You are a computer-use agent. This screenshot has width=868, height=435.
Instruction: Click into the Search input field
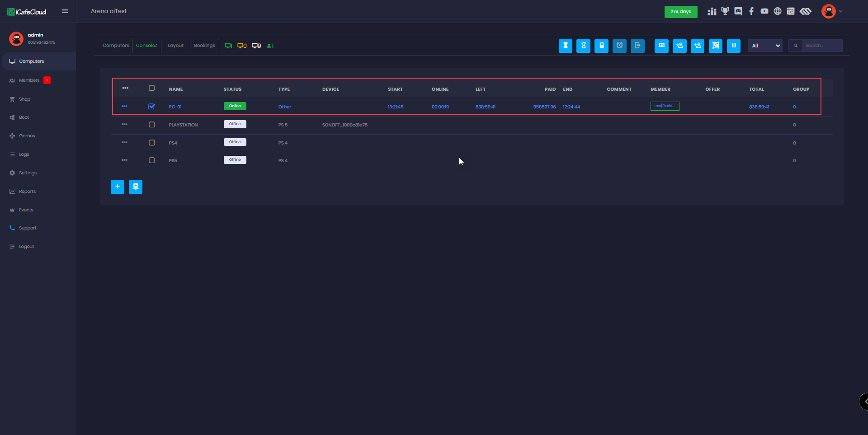pos(822,46)
